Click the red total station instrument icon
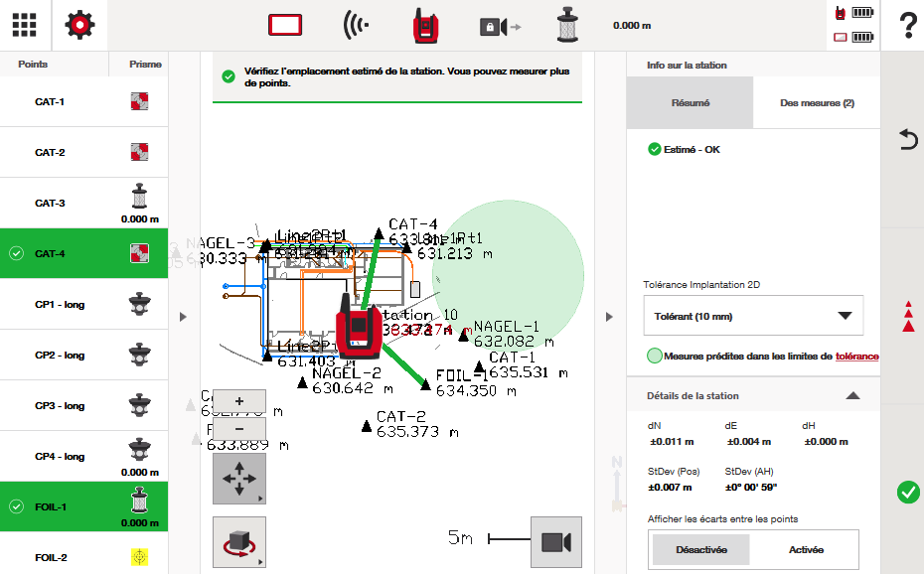 tap(426, 26)
